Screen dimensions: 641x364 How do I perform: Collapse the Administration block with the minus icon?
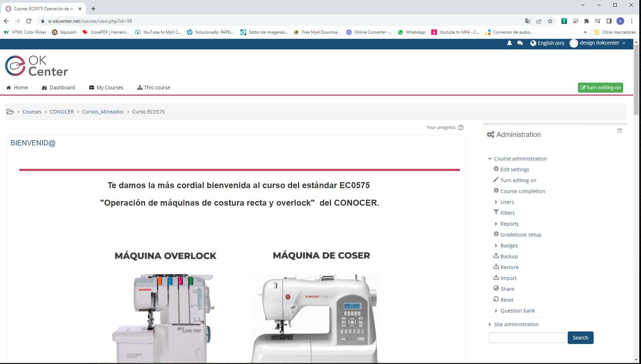(620, 131)
